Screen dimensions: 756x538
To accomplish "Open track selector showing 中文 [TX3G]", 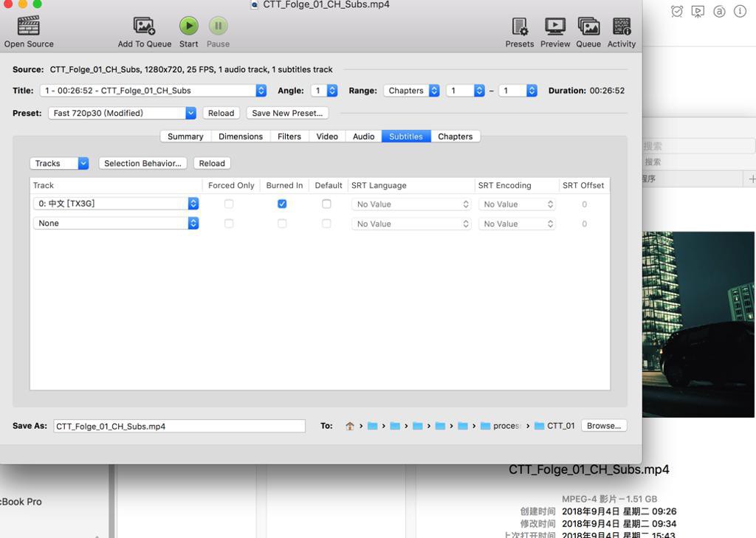I will [x=116, y=204].
